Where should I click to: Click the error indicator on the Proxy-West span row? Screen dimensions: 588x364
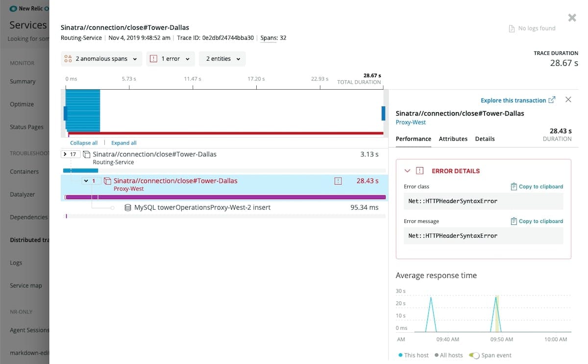coord(338,181)
